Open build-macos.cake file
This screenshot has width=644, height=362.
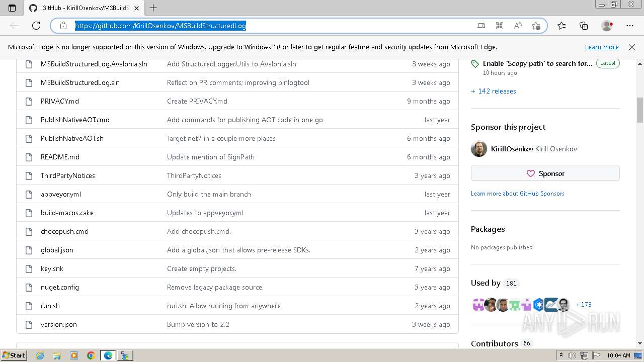click(67, 213)
